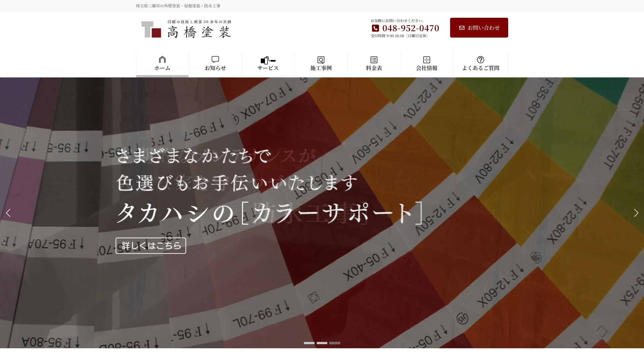Go to previous slide with left arrow
Image resolution: width=644 pixels, height=362 pixels.
8,213
